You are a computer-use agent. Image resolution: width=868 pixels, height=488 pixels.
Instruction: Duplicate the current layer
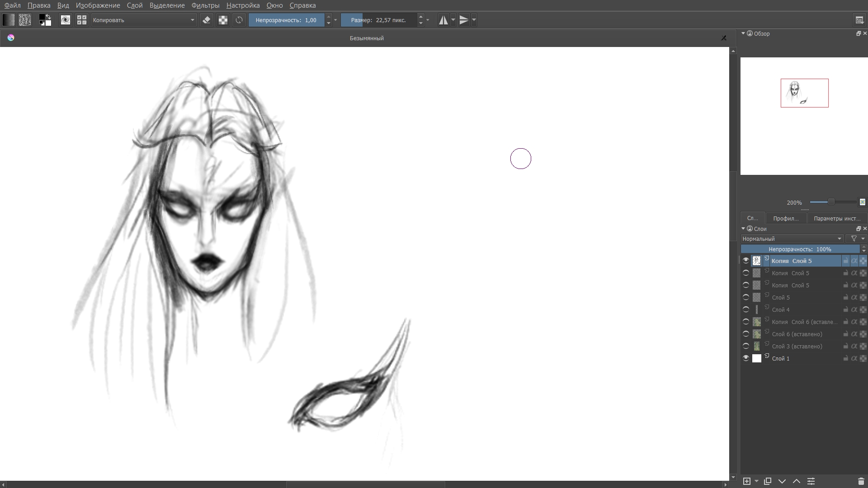(x=768, y=481)
